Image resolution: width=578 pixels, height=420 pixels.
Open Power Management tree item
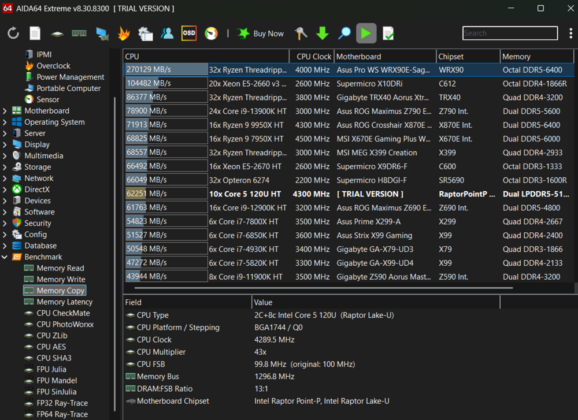pos(70,77)
